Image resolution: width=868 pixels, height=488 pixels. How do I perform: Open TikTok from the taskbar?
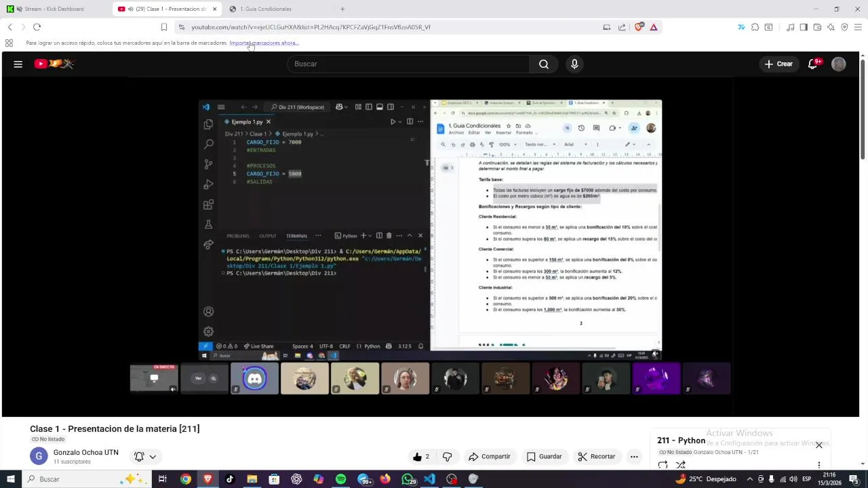pos(230,479)
